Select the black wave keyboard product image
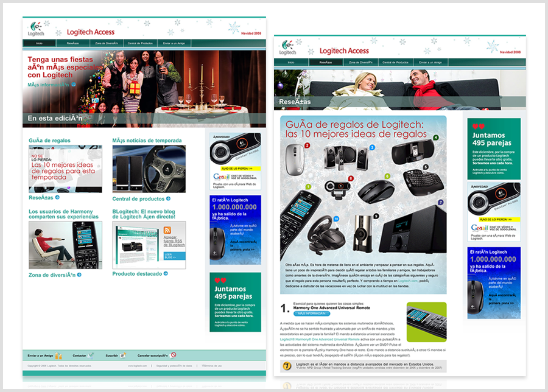This screenshot has height=392, width=548. tap(424, 183)
